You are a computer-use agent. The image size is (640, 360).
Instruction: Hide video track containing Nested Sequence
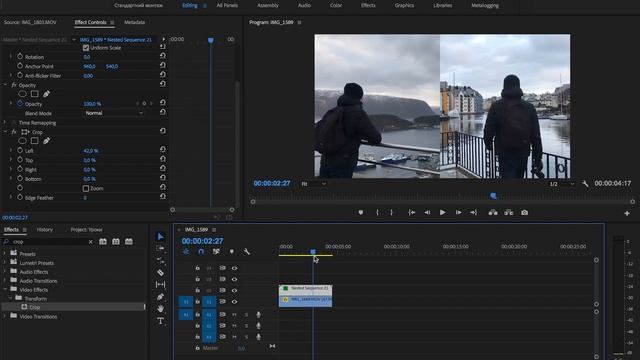234,291
